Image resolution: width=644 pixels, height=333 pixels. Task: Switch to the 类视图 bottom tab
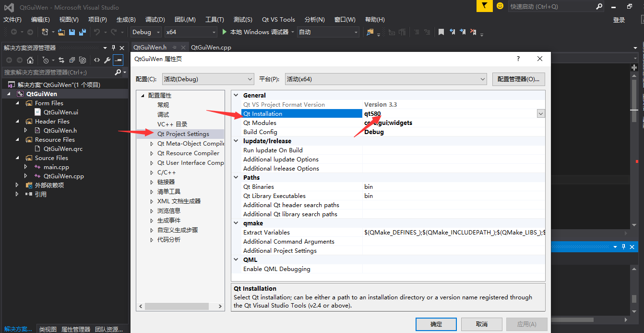click(x=48, y=329)
